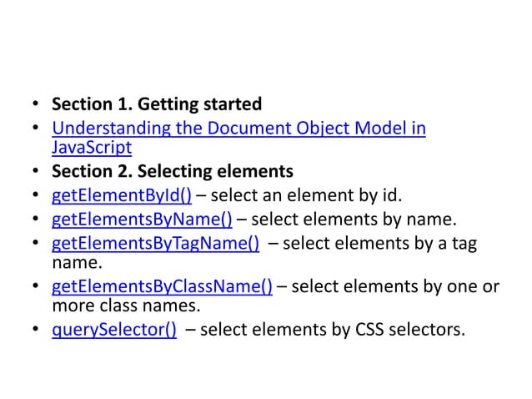The image size is (532, 399).
Task: Click the bullet beside getElementById()
Action: click(x=35, y=198)
